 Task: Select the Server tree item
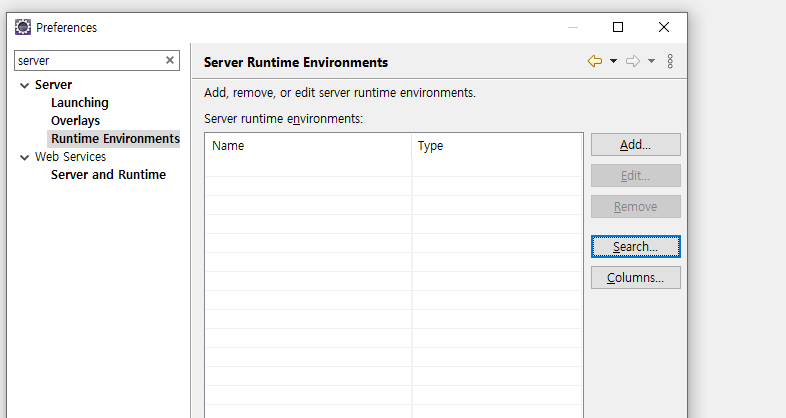coord(53,85)
